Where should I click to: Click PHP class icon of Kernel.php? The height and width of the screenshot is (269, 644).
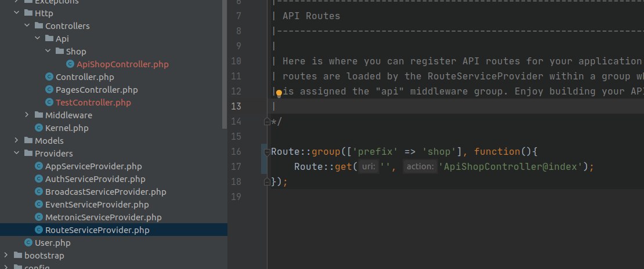click(x=39, y=128)
